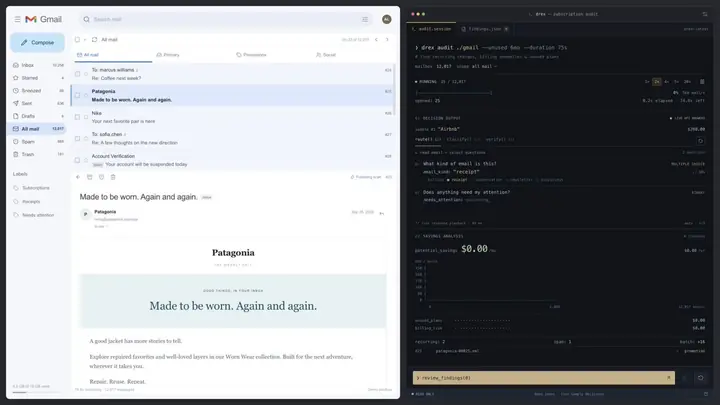
Task: Click the drex window top-right layout icon
Action: pos(705,14)
